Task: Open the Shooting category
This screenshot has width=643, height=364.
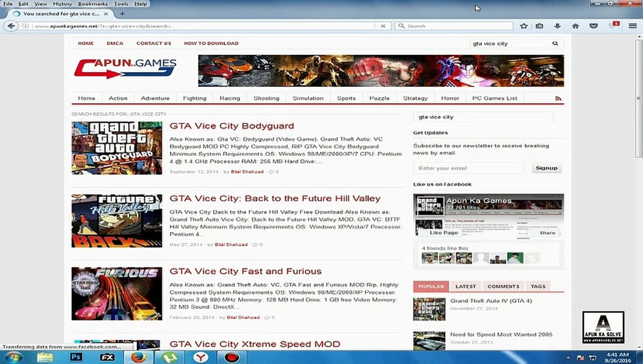Action: point(266,98)
